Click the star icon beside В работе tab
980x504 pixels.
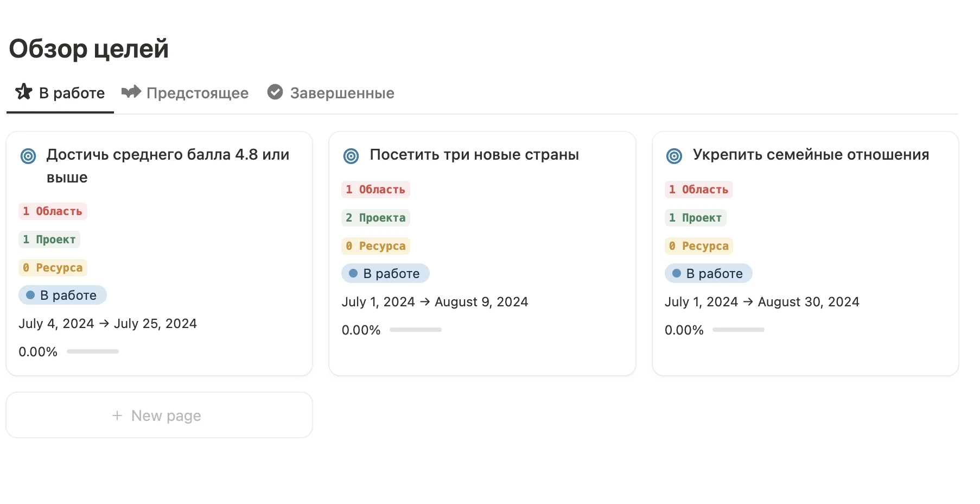click(24, 92)
